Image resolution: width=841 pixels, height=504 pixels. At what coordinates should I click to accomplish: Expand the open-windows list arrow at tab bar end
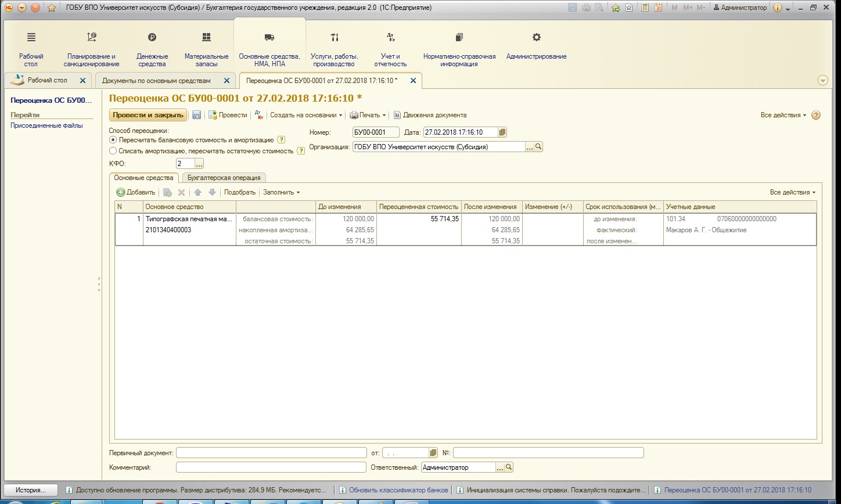tap(822, 81)
